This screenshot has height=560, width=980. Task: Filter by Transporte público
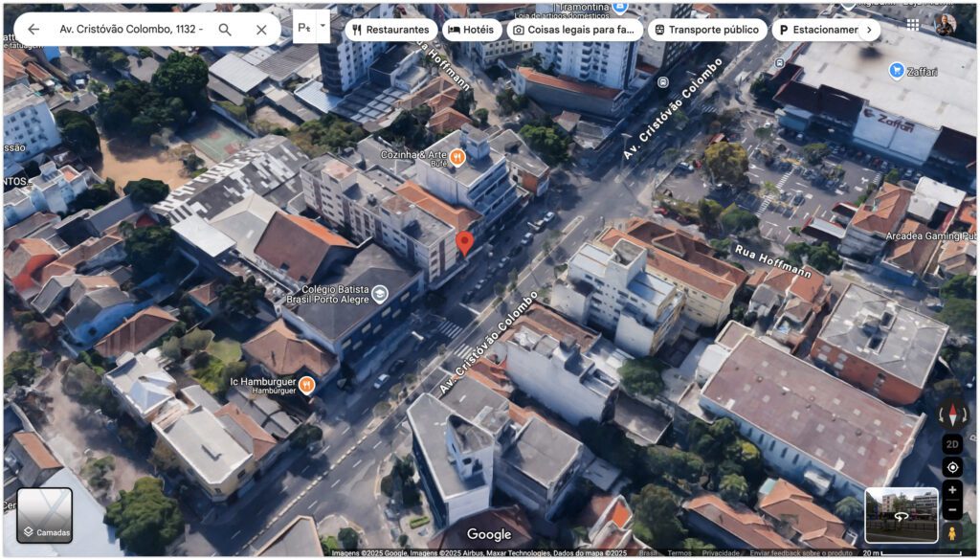click(x=706, y=30)
